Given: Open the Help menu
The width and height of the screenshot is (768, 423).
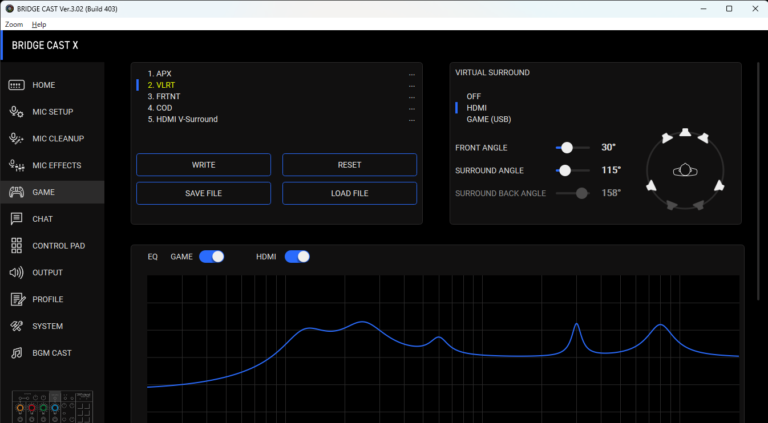Looking at the screenshot, I should (39, 24).
